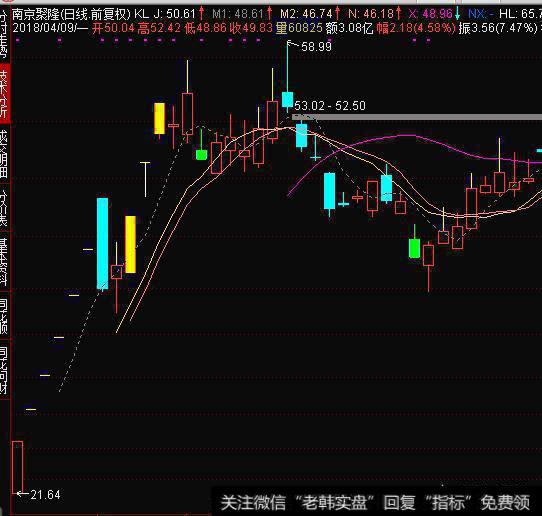Select the first red hollow candle above 21.64
This screenshot has width=542, height=516.
coord(18,467)
